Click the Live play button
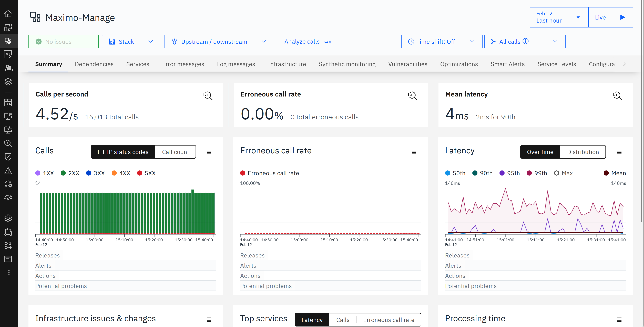 pos(610,17)
